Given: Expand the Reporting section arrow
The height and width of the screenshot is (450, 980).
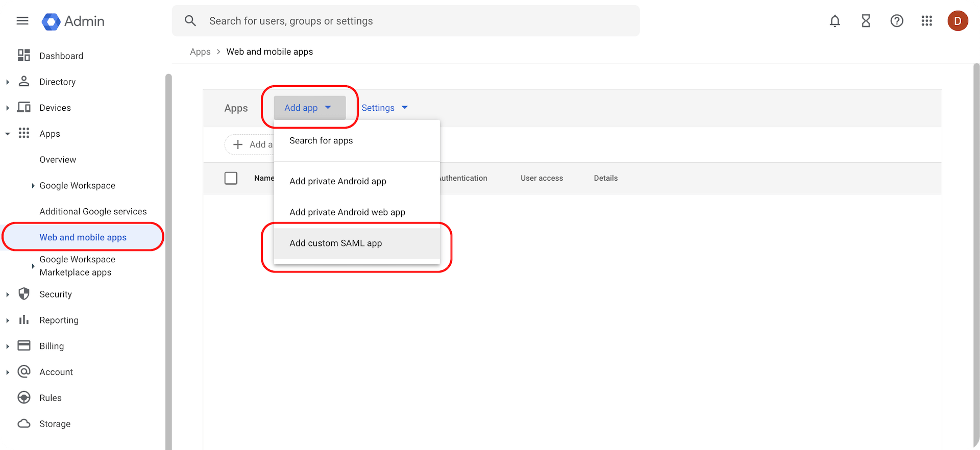Looking at the screenshot, I should pos(8,320).
